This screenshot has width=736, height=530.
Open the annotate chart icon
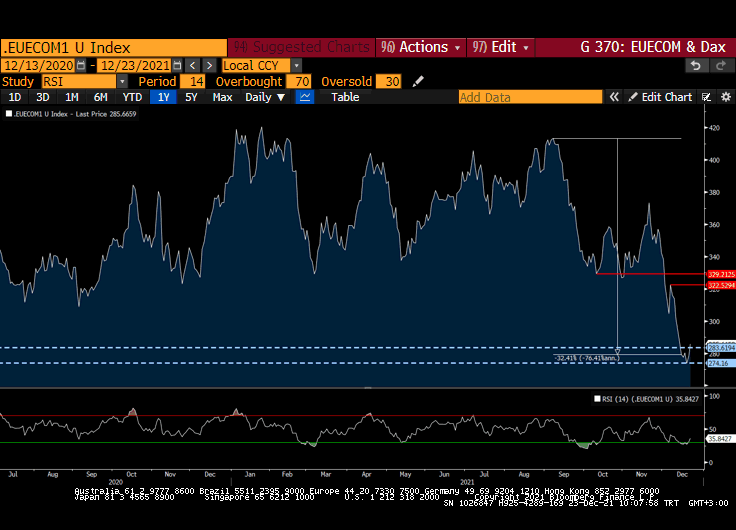(706, 97)
